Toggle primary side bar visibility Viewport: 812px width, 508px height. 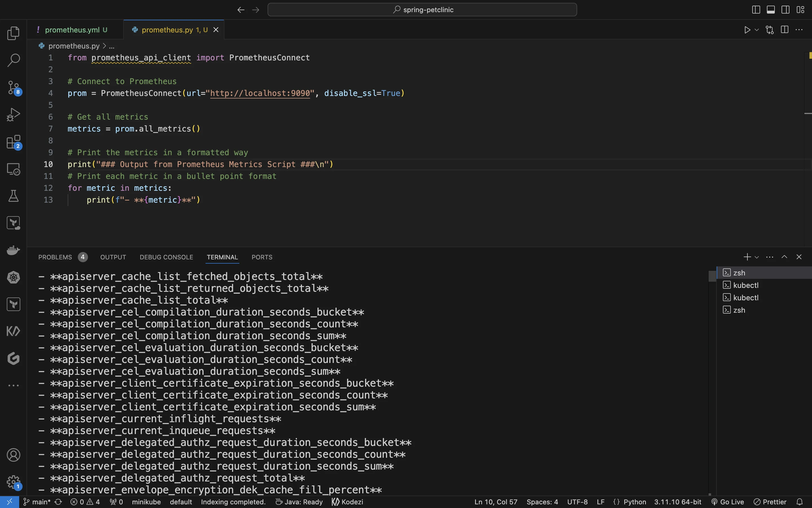(756, 10)
